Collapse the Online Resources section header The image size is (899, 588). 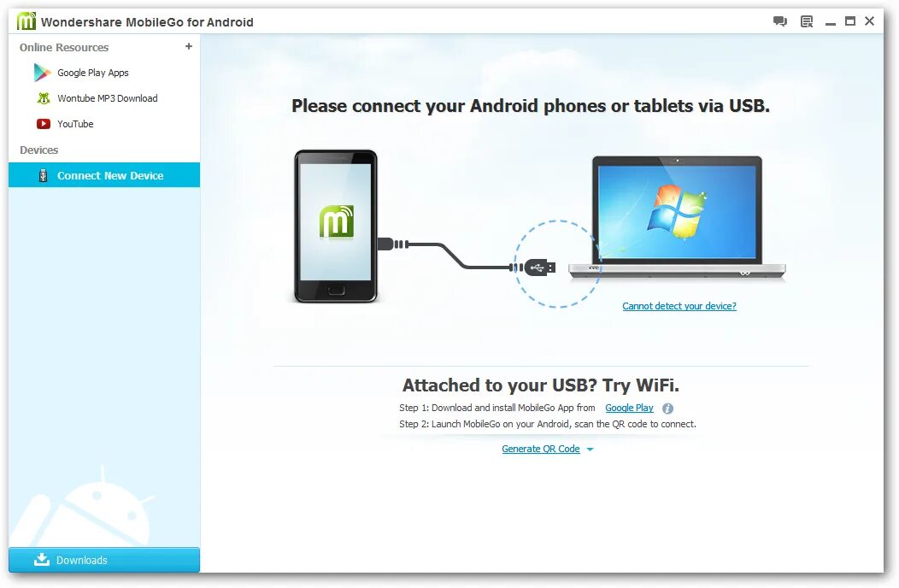click(x=64, y=48)
